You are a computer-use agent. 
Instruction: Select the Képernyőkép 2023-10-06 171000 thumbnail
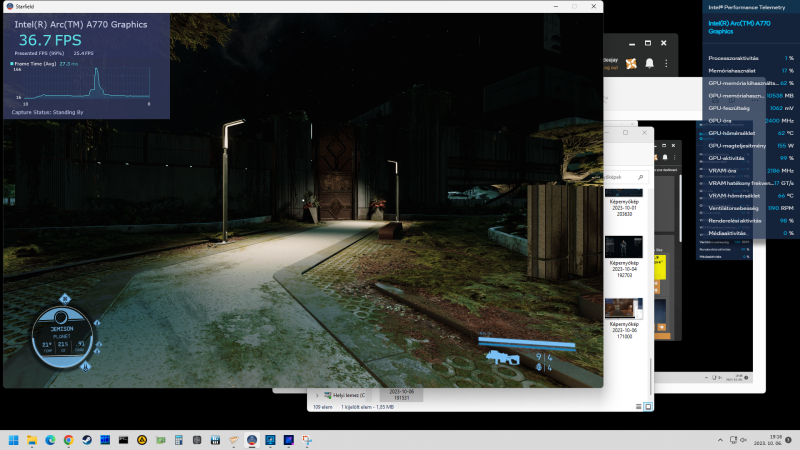[x=624, y=308]
